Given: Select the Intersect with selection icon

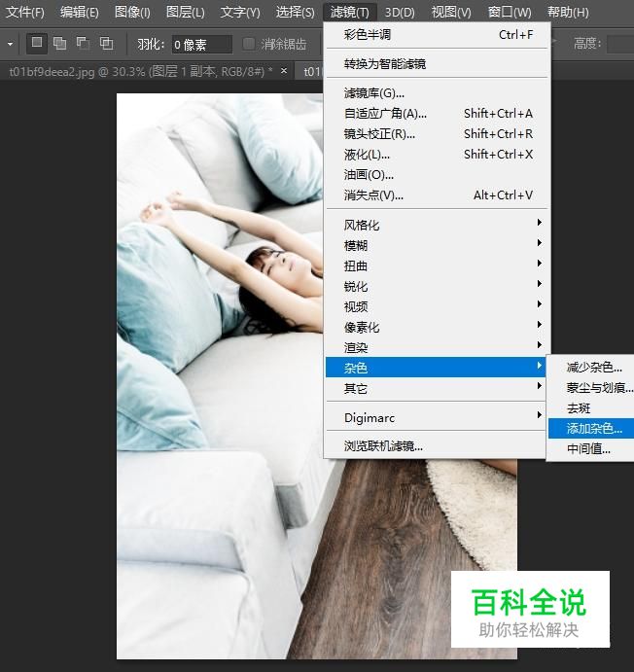Looking at the screenshot, I should click(x=106, y=44).
